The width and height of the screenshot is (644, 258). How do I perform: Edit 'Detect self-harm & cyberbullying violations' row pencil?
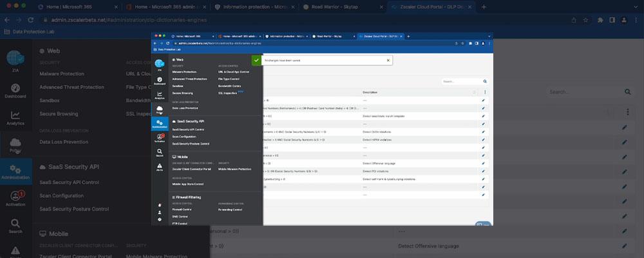point(484,179)
